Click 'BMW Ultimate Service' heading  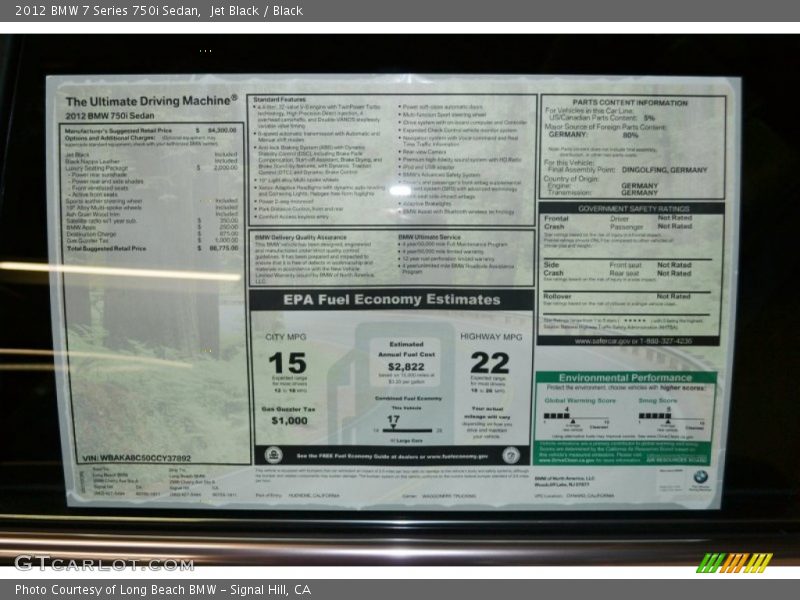[429, 237]
